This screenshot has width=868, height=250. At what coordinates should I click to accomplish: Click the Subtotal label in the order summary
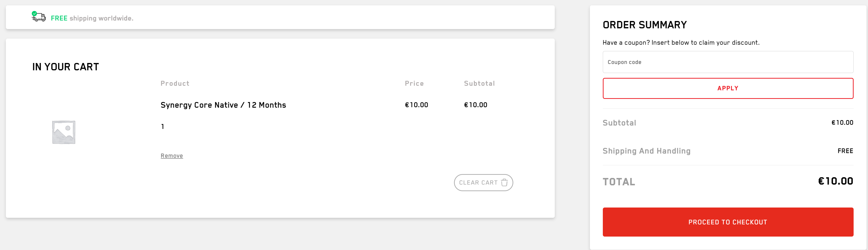(x=619, y=123)
